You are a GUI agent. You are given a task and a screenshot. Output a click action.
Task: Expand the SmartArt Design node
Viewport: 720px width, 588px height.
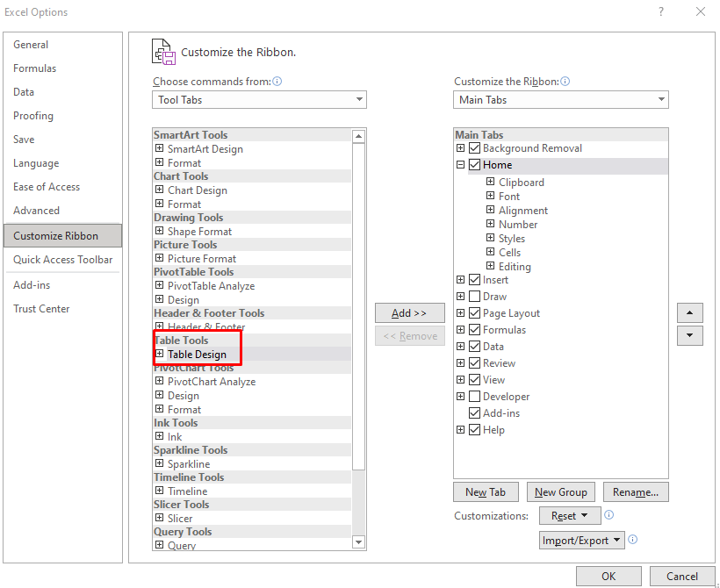tap(159, 147)
